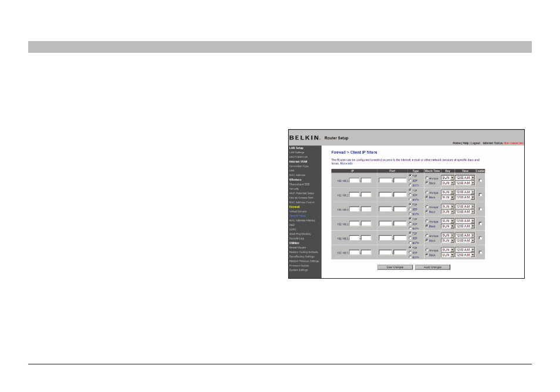The image size is (560, 392).
Task: Open DHCP Client List in the sidebar
Action: (x=298, y=157)
